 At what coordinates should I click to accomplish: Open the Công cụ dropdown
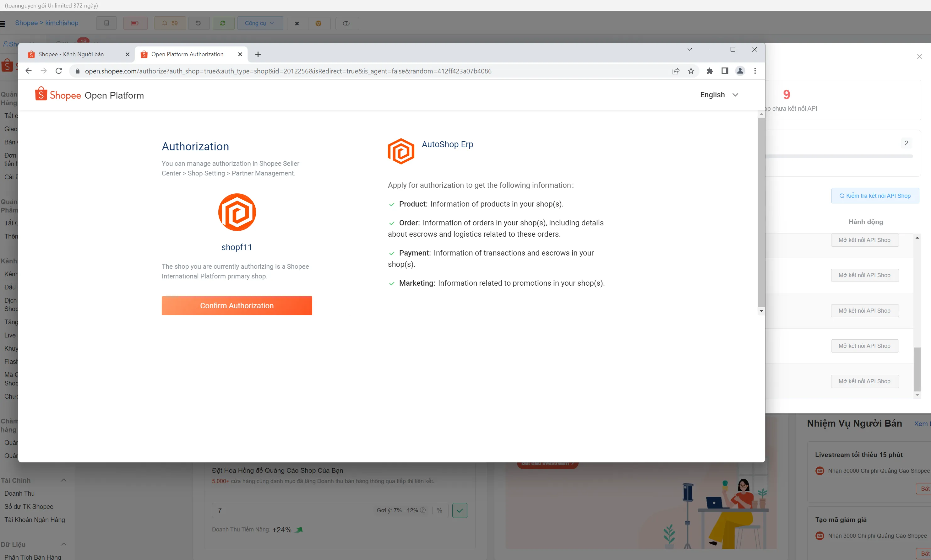pos(260,24)
